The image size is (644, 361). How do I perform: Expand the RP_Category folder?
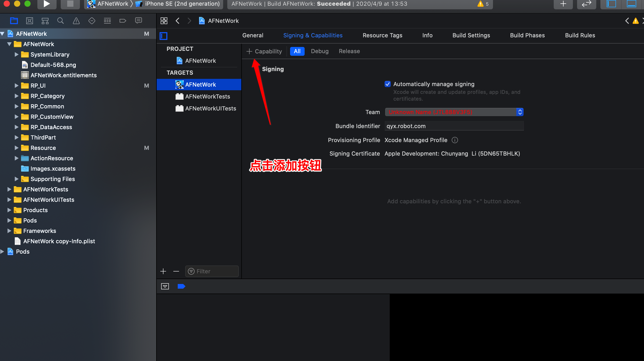tap(16, 96)
